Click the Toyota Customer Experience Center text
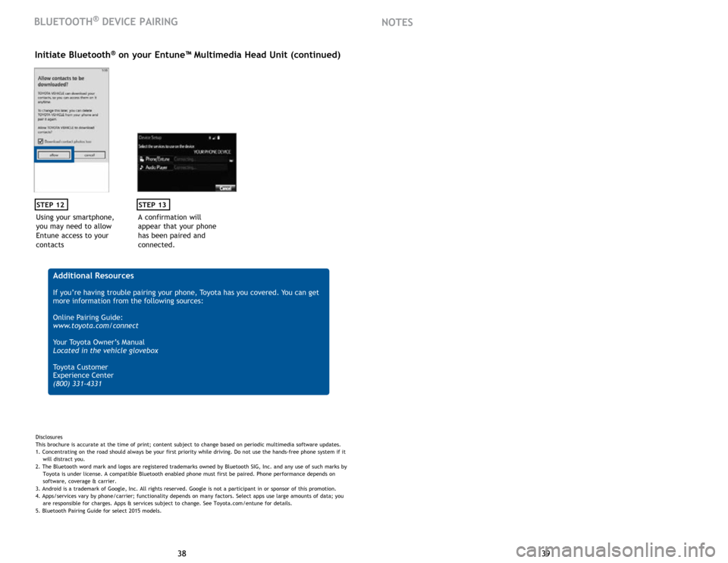This screenshot has height=563, width=728. pyautogui.click(x=83, y=371)
